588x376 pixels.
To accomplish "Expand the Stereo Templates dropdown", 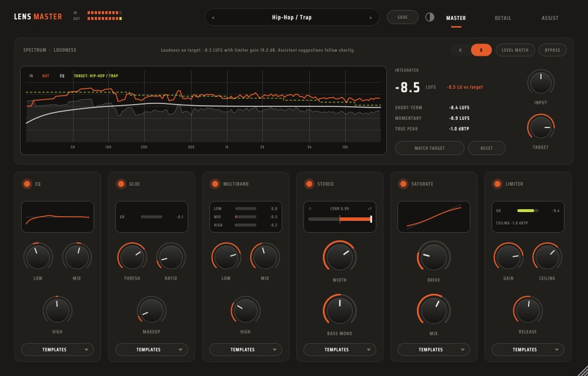I will (x=340, y=350).
